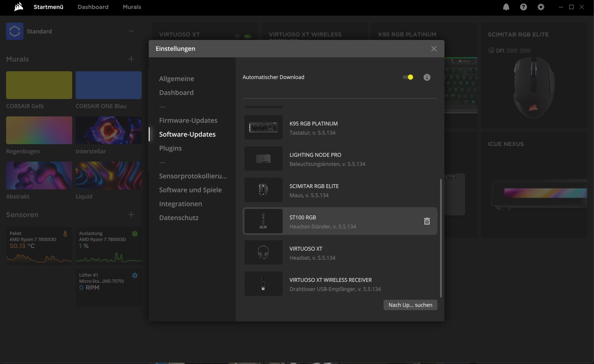Select the Abstrakt mural thumbnail
The width and height of the screenshot is (594, 364).
pyautogui.click(x=39, y=175)
